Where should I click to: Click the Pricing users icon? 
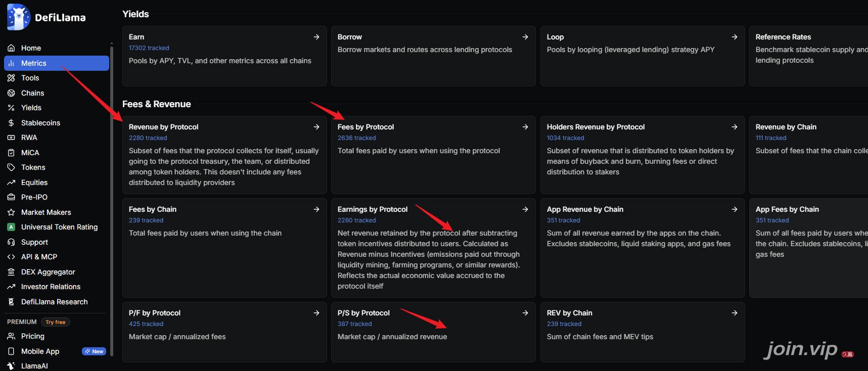[x=11, y=336]
